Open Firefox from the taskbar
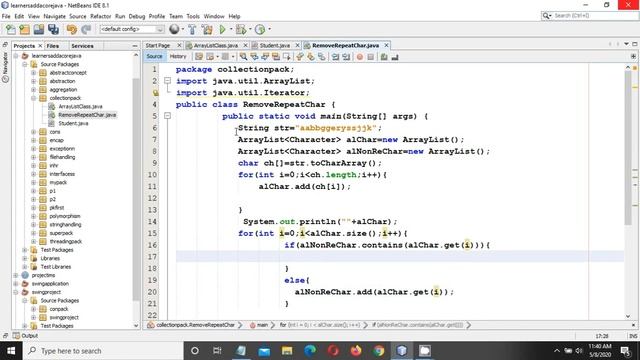This screenshot has height=360, width=640. (x=356, y=351)
